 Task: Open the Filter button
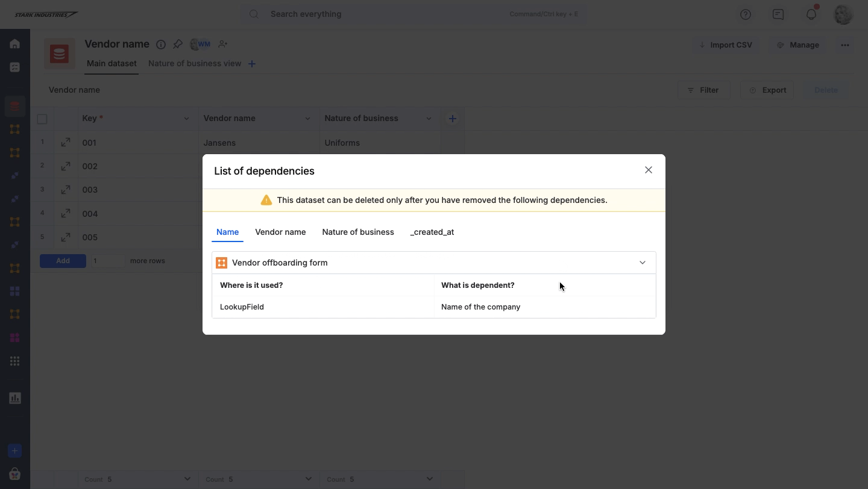(x=704, y=90)
